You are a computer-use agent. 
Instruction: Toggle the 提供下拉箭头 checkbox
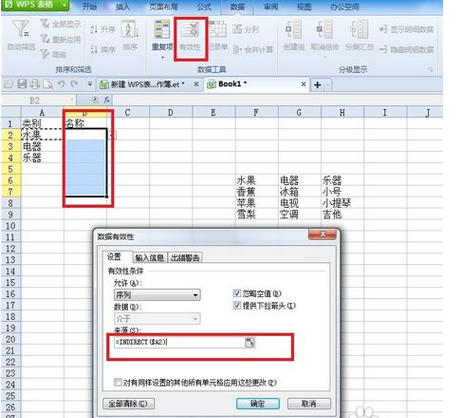coord(237,305)
